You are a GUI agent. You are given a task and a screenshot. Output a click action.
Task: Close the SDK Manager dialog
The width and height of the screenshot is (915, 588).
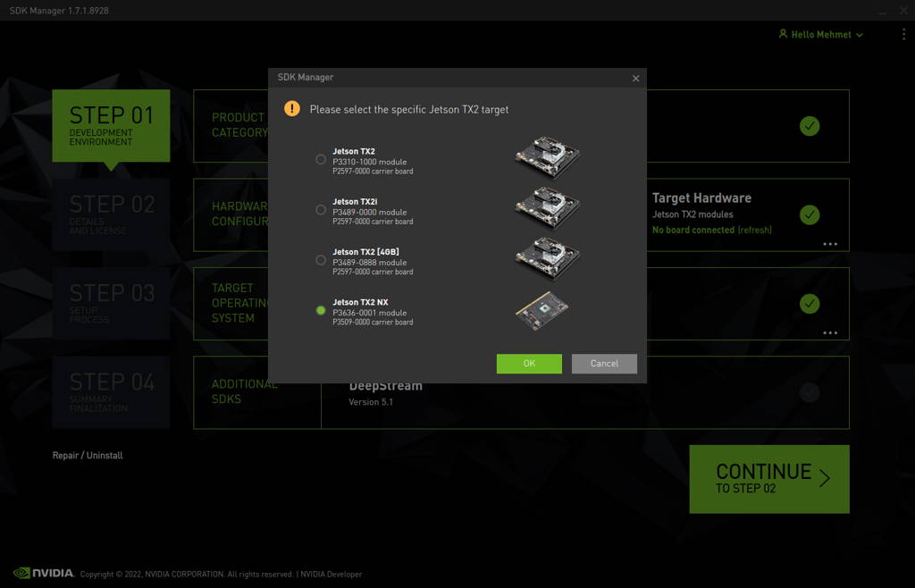(x=635, y=78)
